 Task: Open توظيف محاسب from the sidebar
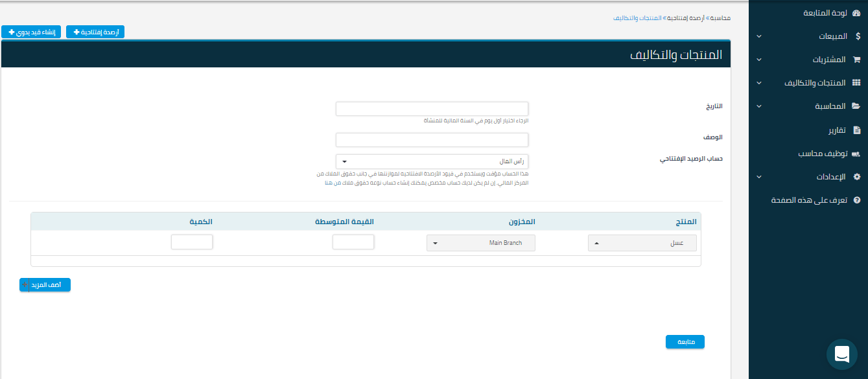821,154
